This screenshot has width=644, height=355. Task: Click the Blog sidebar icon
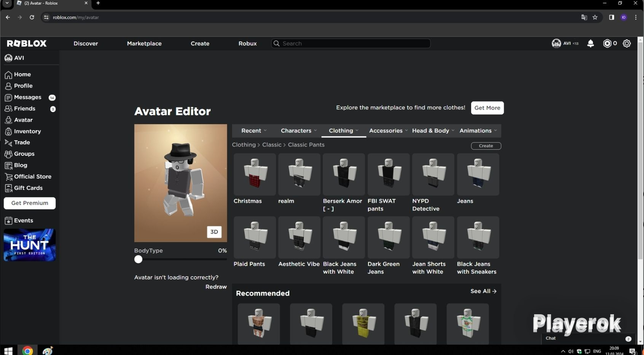click(8, 165)
